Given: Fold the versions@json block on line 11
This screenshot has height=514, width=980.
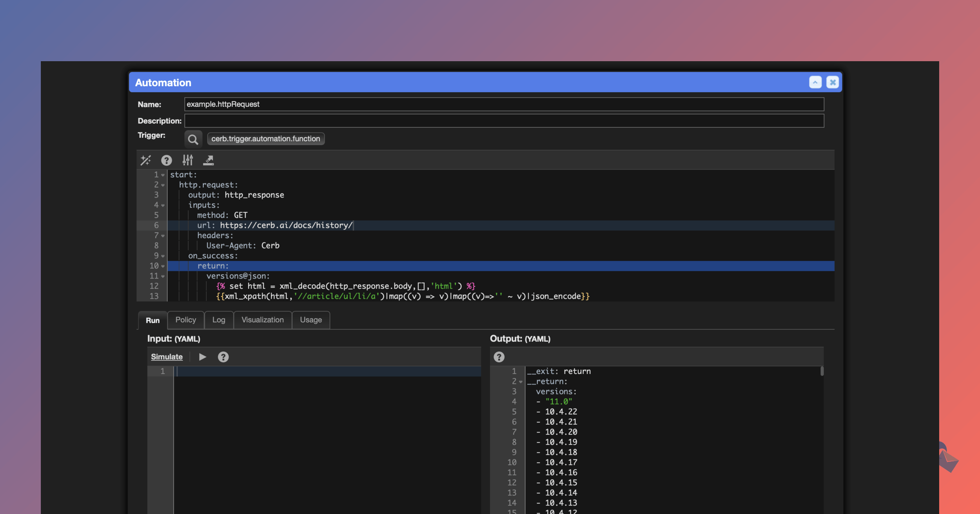Looking at the screenshot, I should pyautogui.click(x=163, y=277).
